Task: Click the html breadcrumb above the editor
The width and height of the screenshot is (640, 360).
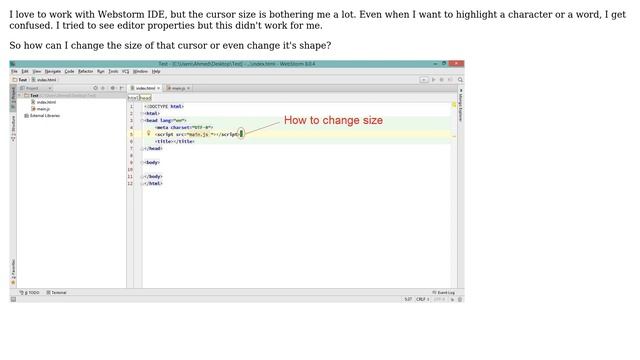Action: click(x=133, y=98)
